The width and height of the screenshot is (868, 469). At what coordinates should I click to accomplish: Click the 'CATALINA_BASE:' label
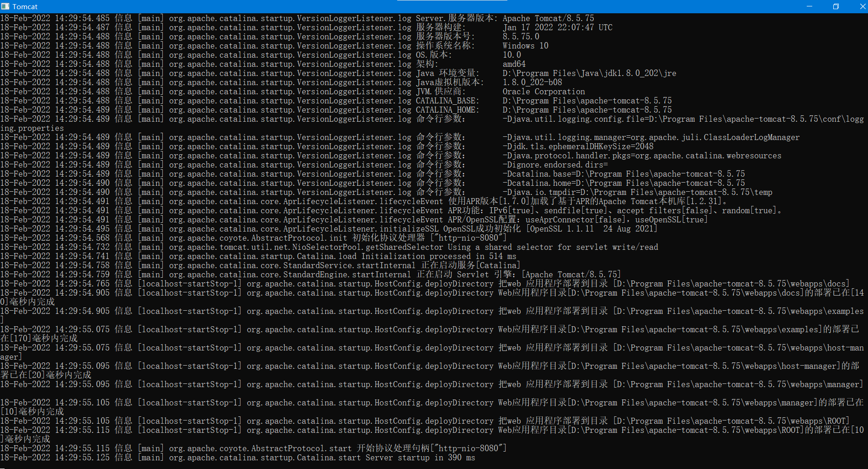point(447,101)
